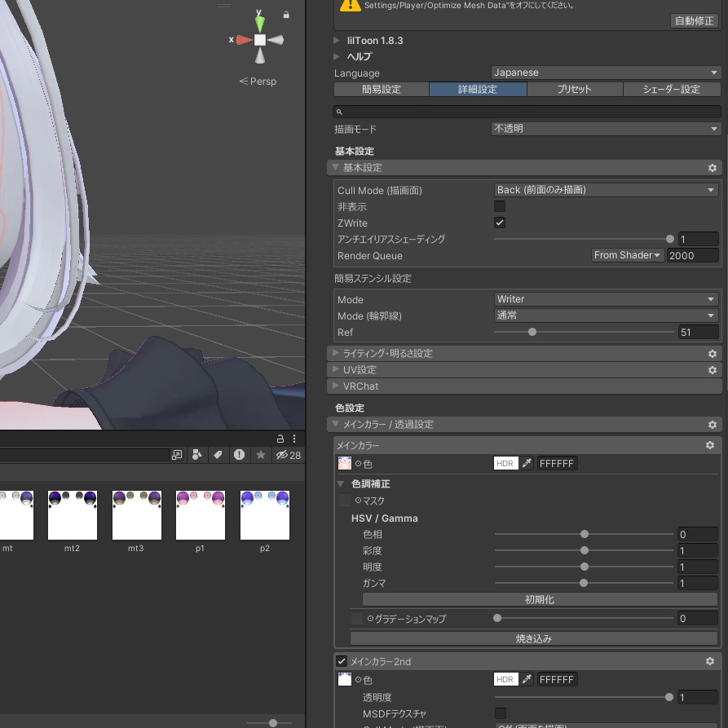Screen dimensions: 728x728
Task: Switch to the プリセット tab
Action: tap(575, 90)
